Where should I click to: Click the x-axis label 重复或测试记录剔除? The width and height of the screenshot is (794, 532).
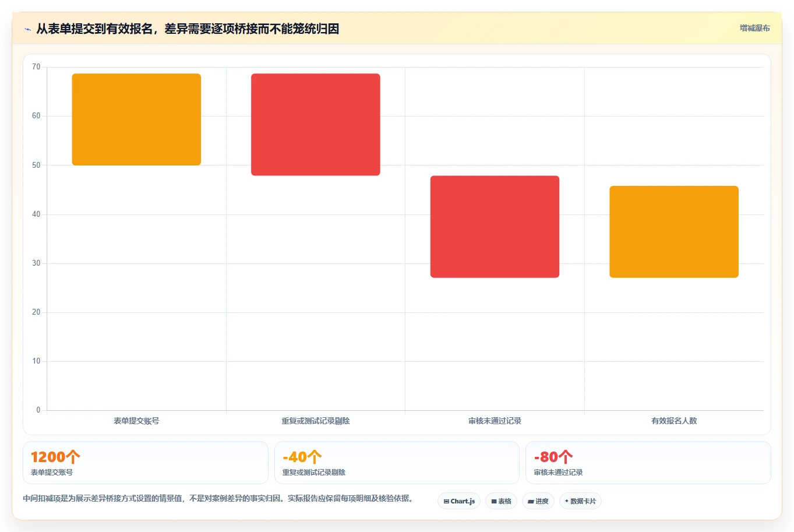coord(316,421)
